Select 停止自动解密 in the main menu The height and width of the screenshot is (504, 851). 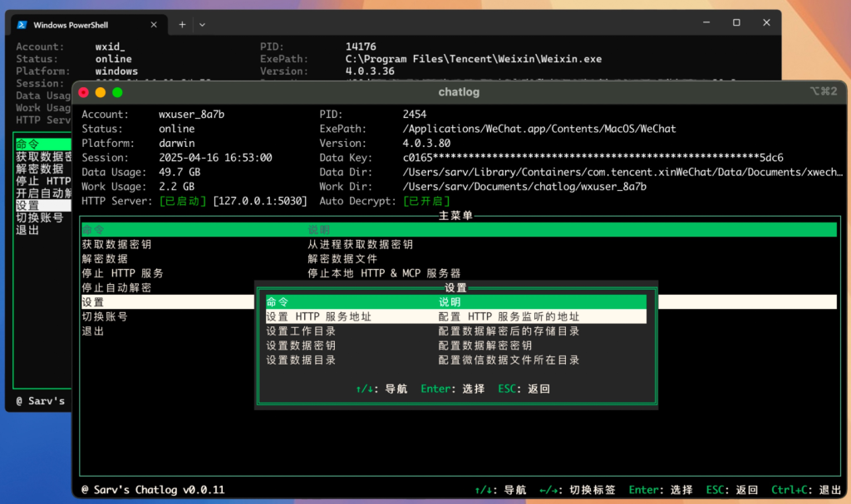coord(116,287)
